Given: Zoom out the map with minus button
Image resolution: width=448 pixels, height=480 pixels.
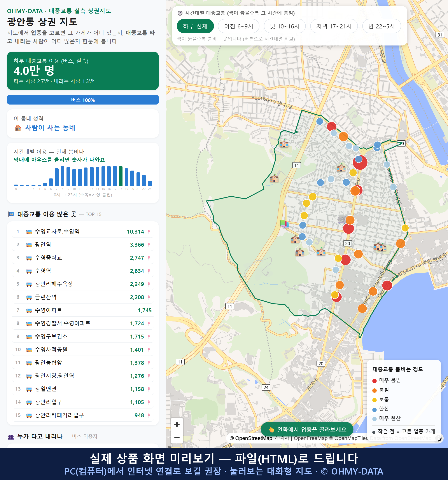Looking at the screenshot, I should 177,437.
